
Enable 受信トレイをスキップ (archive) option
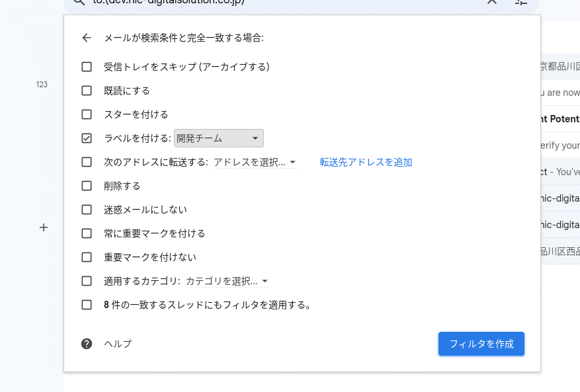86,67
